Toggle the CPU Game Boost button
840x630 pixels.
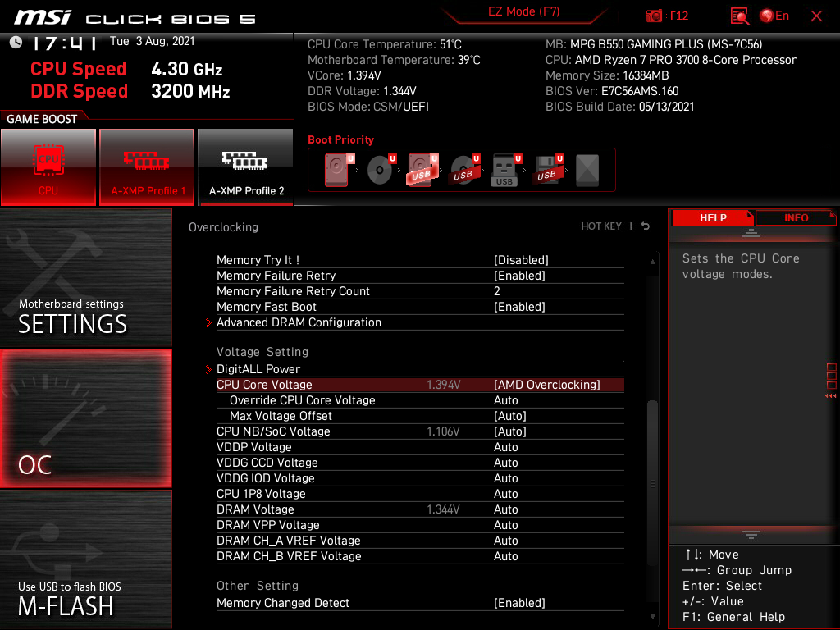point(48,167)
